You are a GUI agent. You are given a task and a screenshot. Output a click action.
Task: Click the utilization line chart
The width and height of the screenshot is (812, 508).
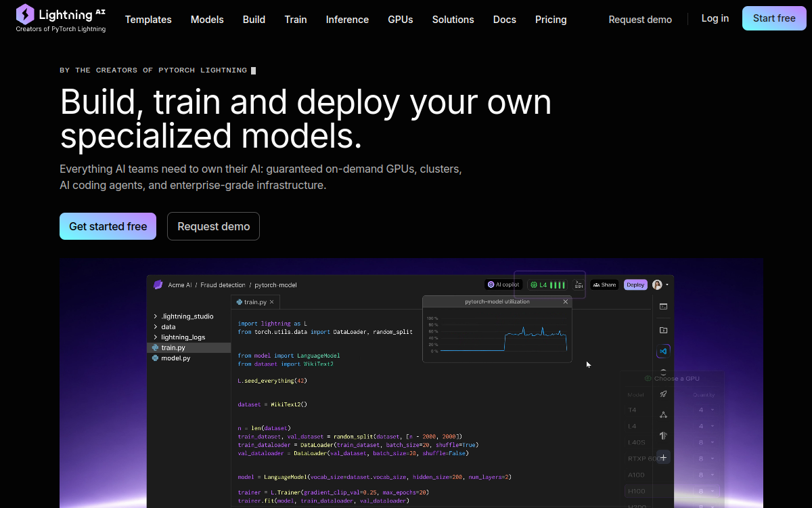click(497, 335)
